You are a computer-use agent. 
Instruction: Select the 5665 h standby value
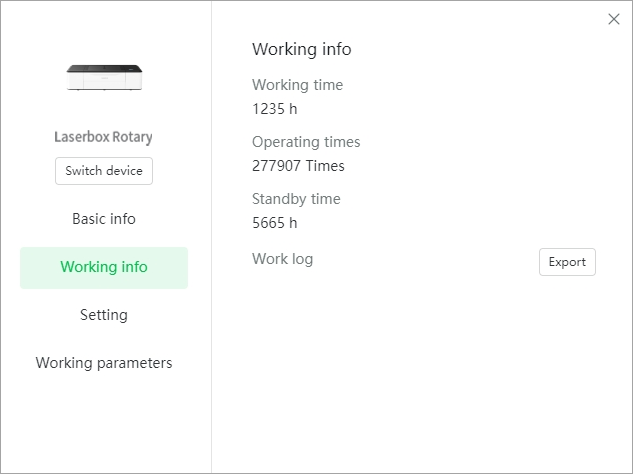pyautogui.click(x=275, y=223)
